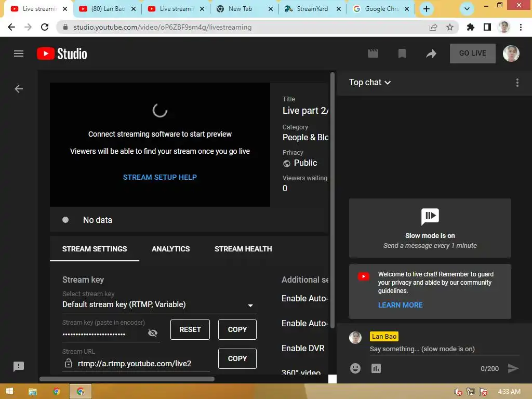
Task: Open LEARN MORE in chat welcome
Action: [401, 305]
